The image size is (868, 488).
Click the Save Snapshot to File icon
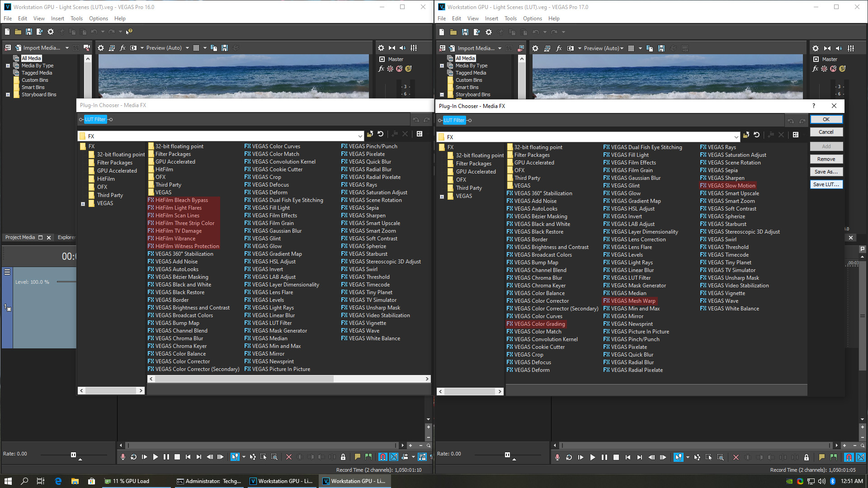point(225,47)
